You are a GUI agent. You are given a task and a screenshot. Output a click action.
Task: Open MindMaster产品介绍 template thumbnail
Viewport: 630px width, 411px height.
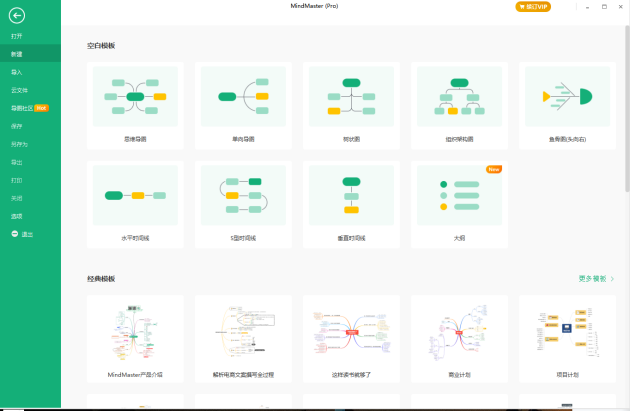pos(135,339)
